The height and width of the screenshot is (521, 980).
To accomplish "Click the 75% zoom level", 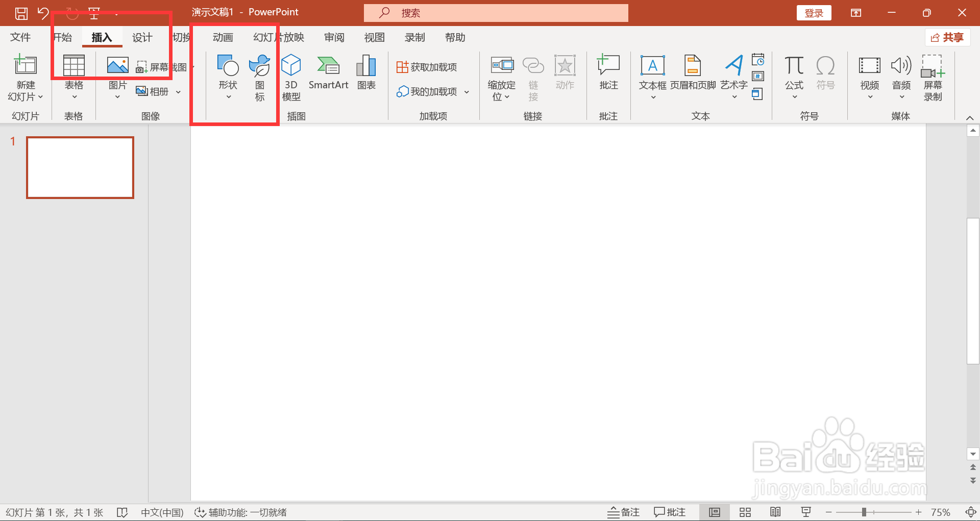I will click(x=940, y=512).
